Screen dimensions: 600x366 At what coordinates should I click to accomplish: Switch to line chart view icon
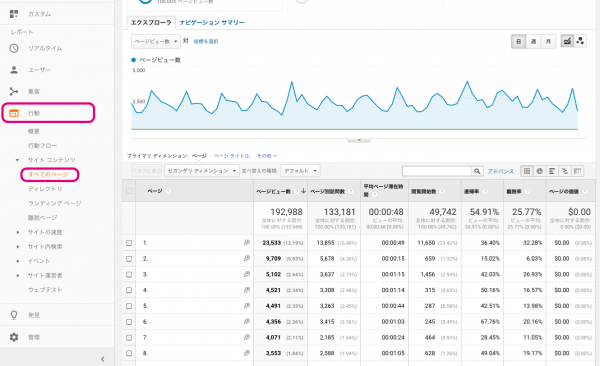(x=567, y=41)
